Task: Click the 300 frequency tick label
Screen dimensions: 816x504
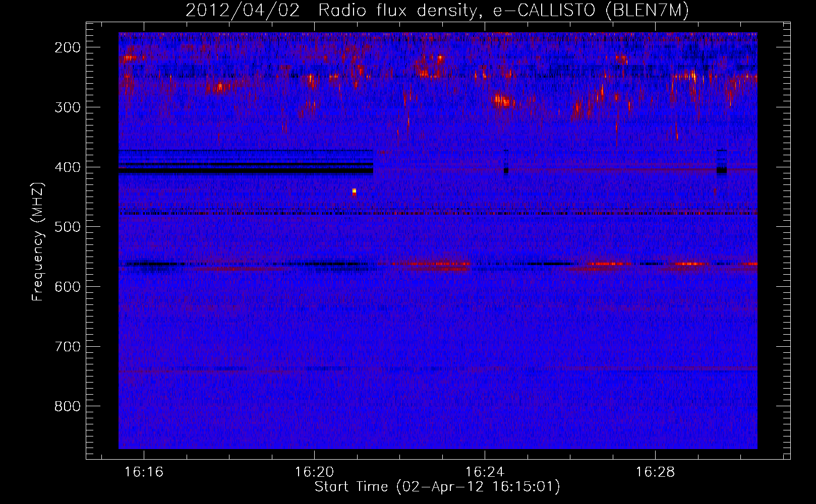Action: click(68, 107)
